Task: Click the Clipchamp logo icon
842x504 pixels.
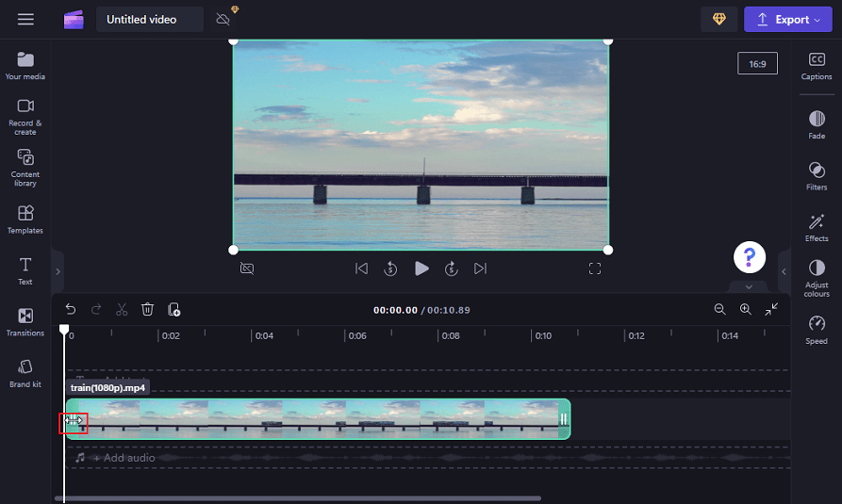Action: pyautogui.click(x=74, y=20)
